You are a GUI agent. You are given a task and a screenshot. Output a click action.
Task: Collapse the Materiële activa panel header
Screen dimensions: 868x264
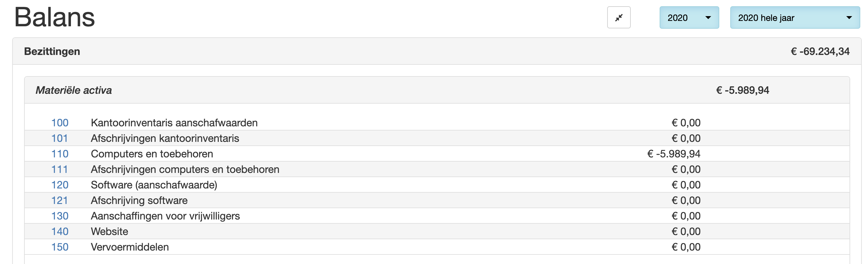pyautogui.click(x=74, y=90)
